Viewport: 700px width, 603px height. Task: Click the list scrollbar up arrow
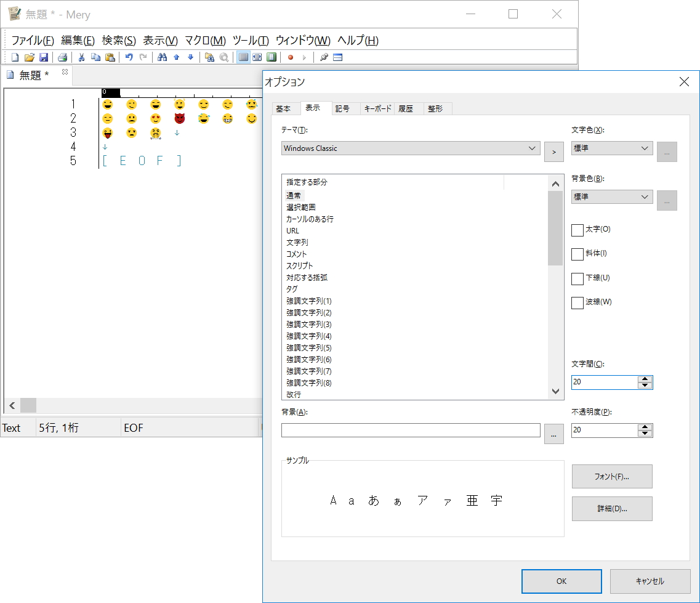(x=555, y=184)
